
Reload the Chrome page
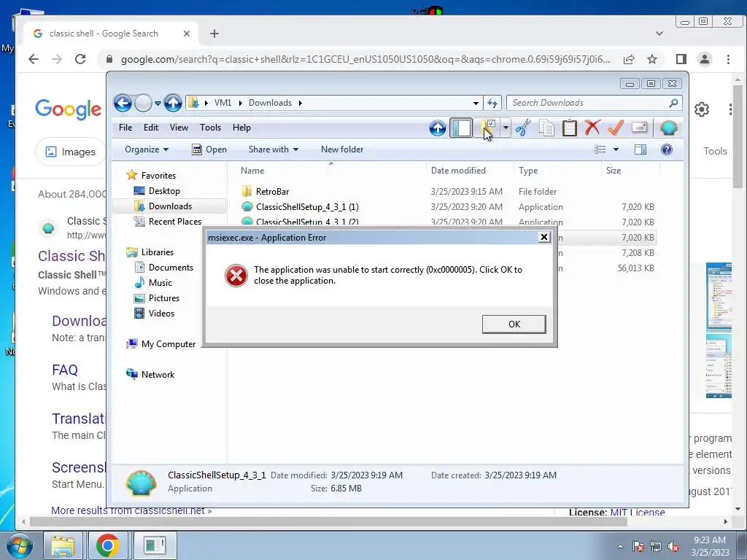[x=80, y=59]
